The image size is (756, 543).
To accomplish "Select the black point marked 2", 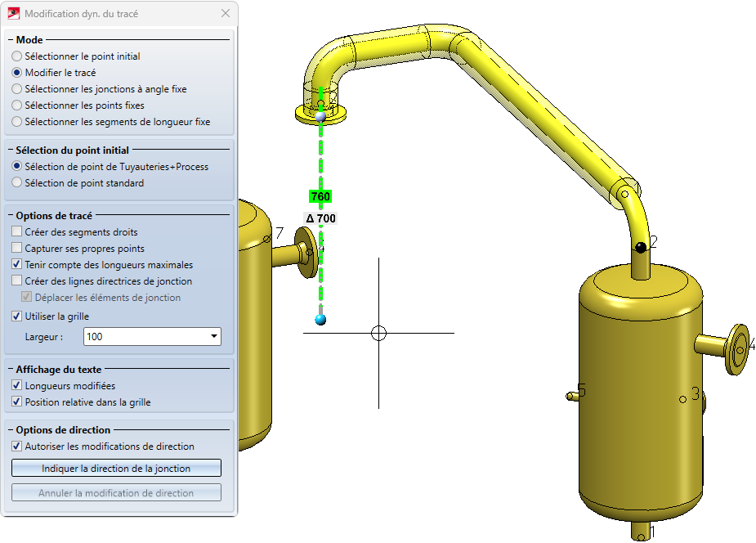I will 641,248.
